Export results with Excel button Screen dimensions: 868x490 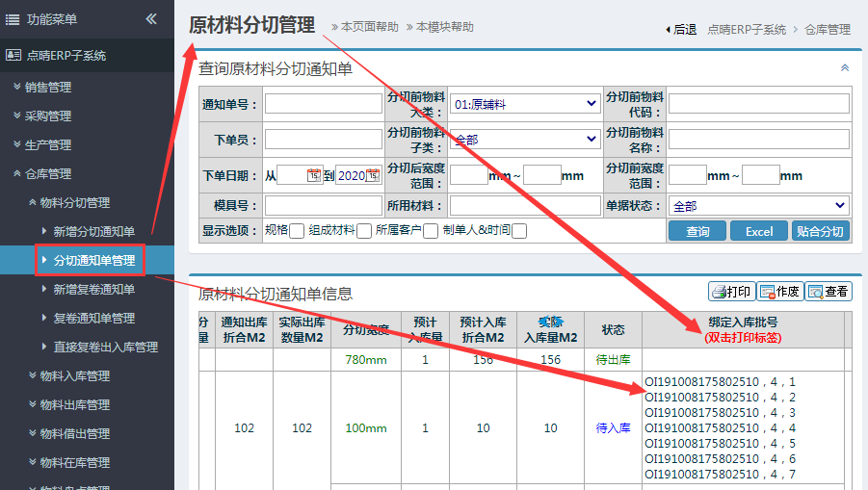point(758,231)
